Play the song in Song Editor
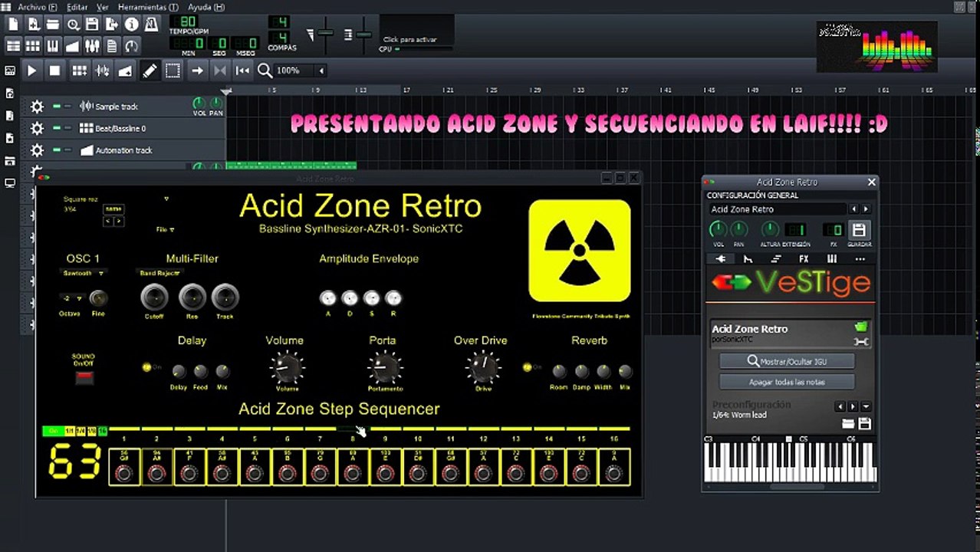 point(31,71)
